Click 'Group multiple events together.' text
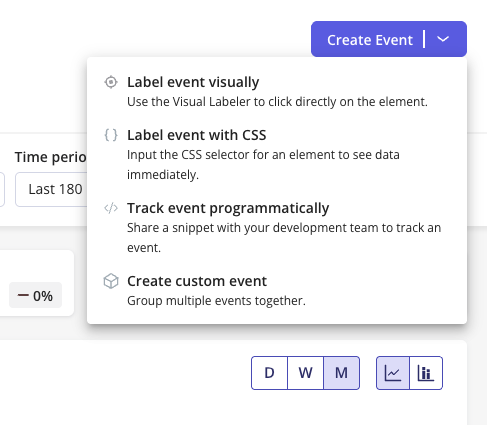487x425 pixels. 216,301
